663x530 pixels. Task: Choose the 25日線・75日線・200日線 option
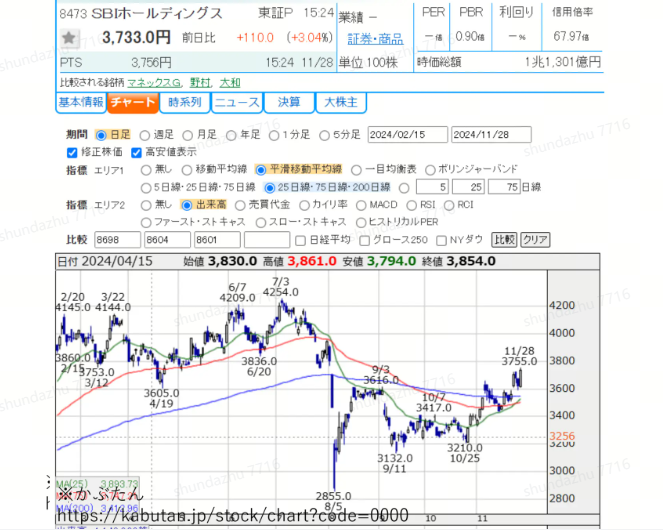click(x=269, y=188)
